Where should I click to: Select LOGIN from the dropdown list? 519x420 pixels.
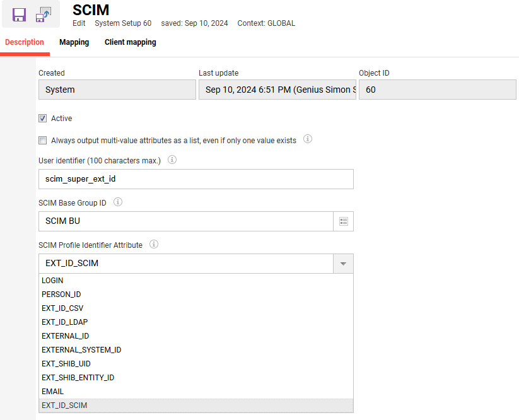click(52, 281)
